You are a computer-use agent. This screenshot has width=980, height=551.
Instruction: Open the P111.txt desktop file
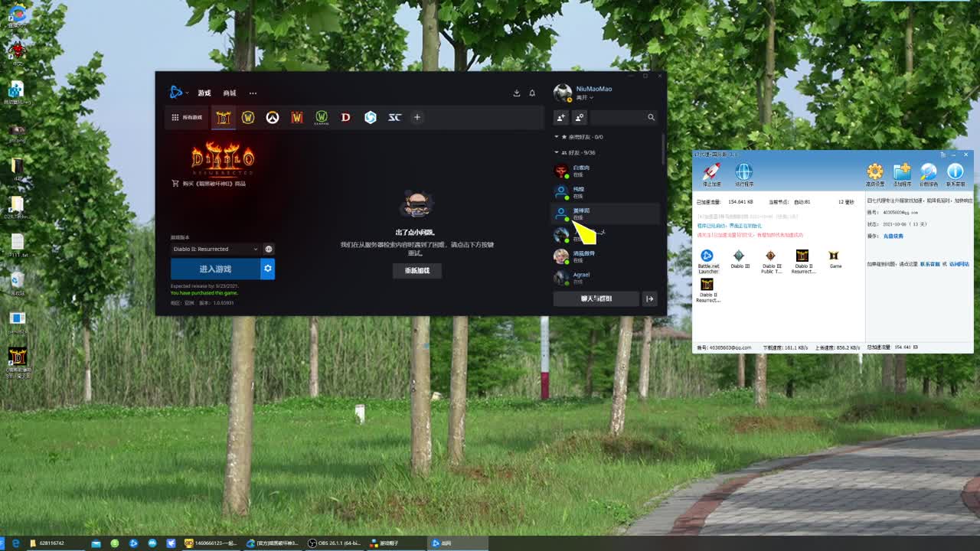[17, 246]
